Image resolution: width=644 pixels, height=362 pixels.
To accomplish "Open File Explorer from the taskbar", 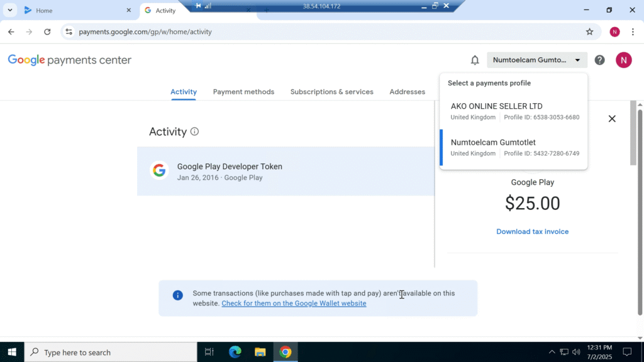I will [260, 352].
